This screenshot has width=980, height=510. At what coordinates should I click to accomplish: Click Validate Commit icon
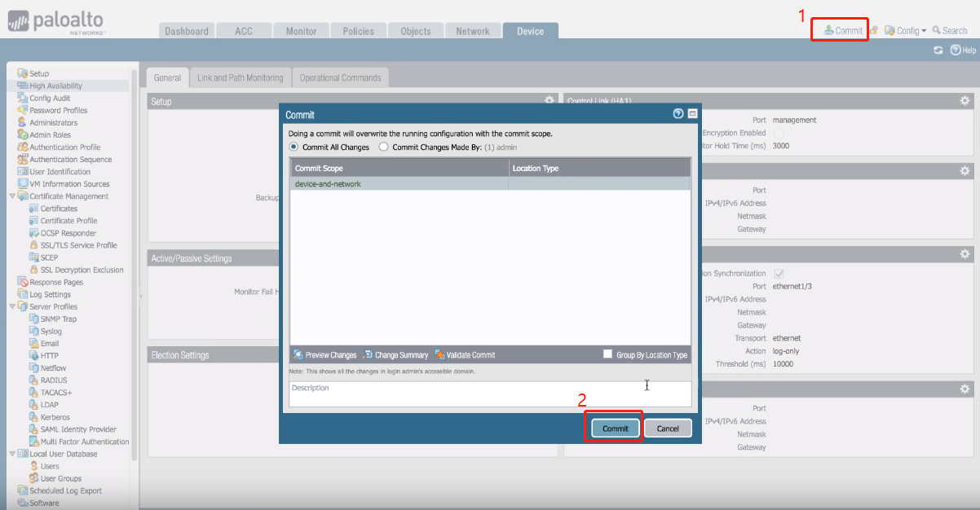(x=439, y=355)
